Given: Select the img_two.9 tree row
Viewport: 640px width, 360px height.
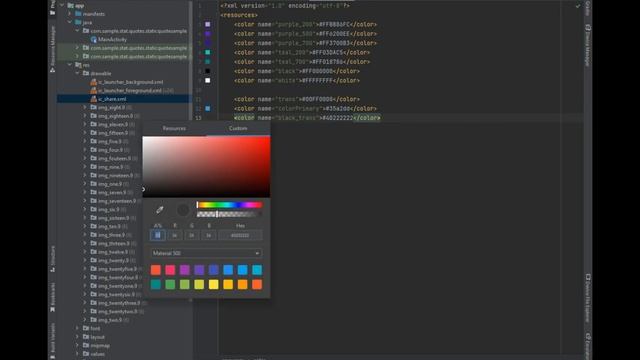Looking at the screenshot, I should (110, 320).
